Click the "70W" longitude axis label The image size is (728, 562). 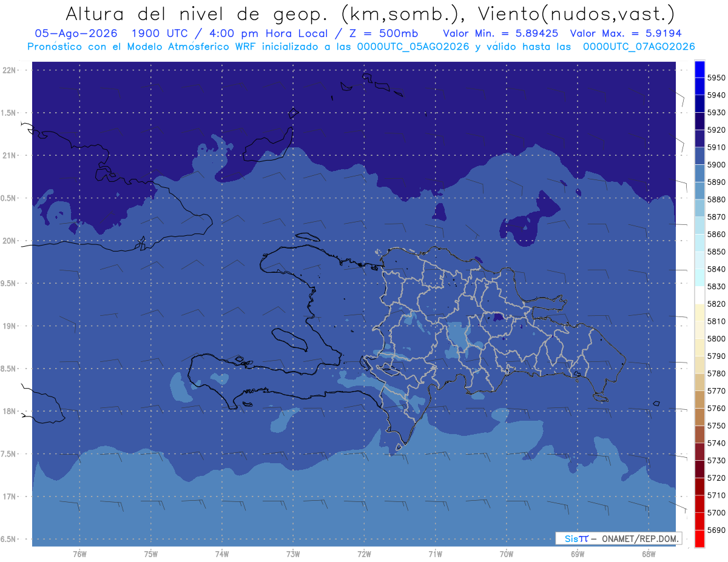click(x=507, y=554)
